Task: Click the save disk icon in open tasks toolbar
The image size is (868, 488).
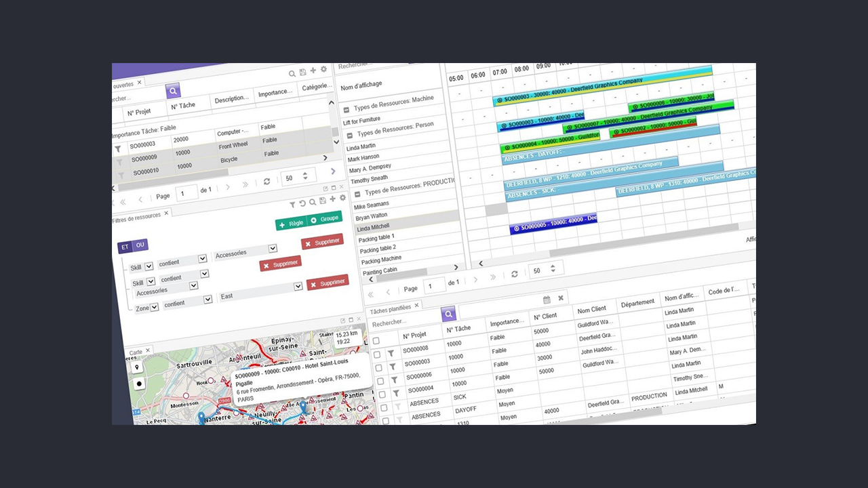Action: [x=302, y=73]
